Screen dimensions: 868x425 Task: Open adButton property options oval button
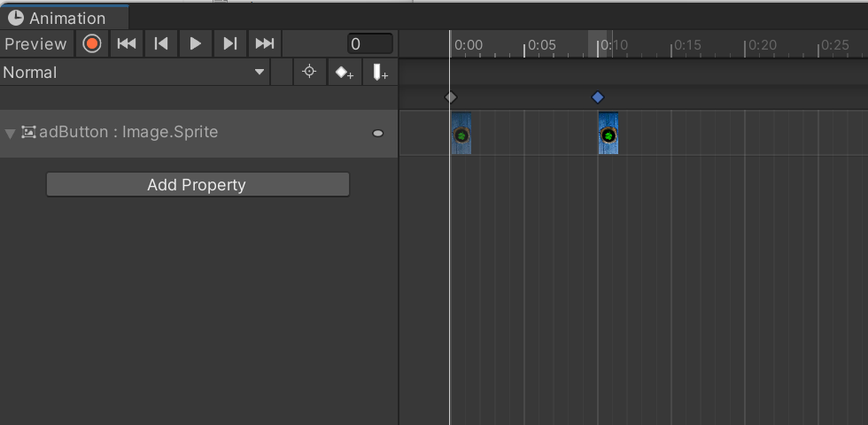point(378,134)
